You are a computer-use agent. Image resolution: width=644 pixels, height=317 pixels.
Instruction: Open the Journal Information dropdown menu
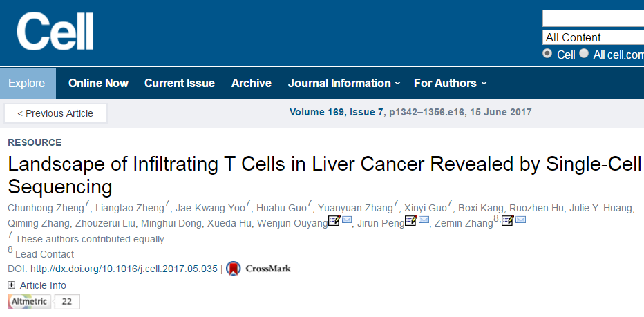click(344, 83)
